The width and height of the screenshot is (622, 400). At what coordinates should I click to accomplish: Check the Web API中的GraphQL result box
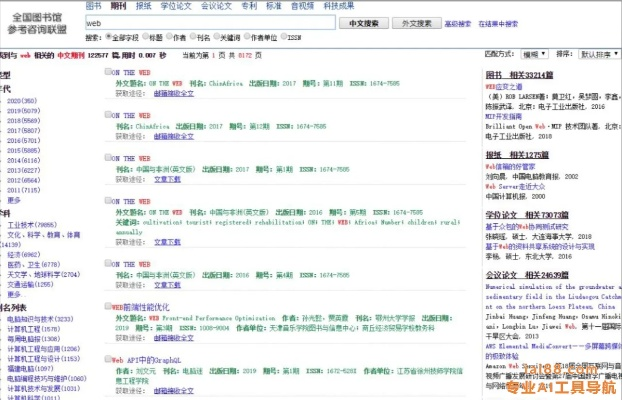point(108,359)
